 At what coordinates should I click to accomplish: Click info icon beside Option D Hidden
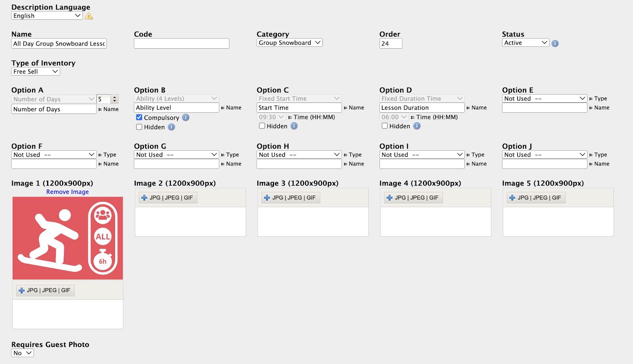pyautogui.click(x=417, y=126)
